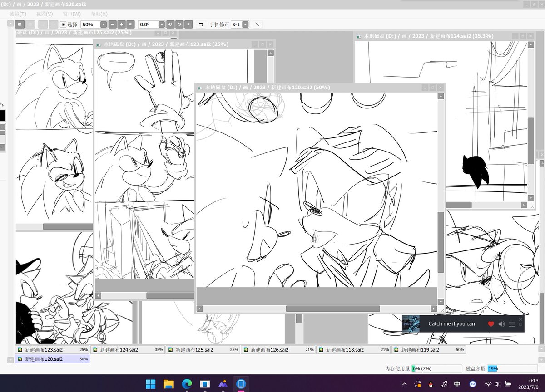
Task: Click title bar of 新建画布120.sai2 window
Action: tap(320, 87)
